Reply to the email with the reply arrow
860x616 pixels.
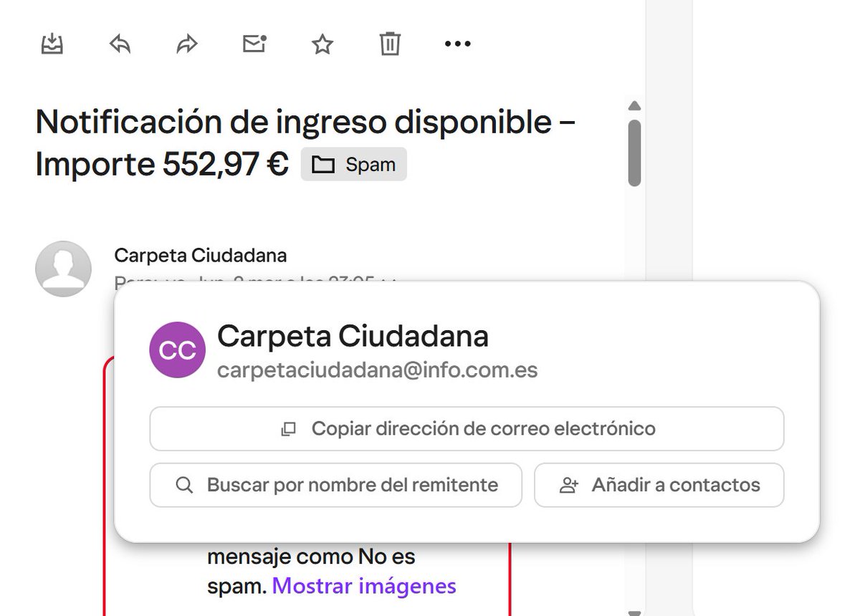120,44
